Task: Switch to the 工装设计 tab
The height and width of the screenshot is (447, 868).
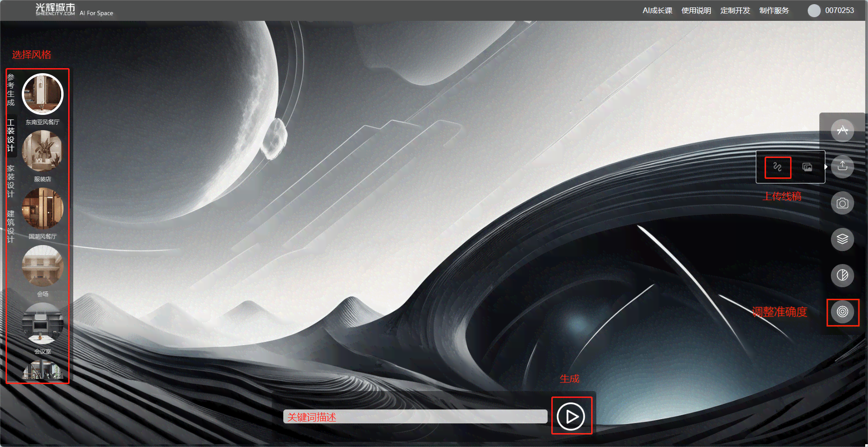Action: pos(11,136)
